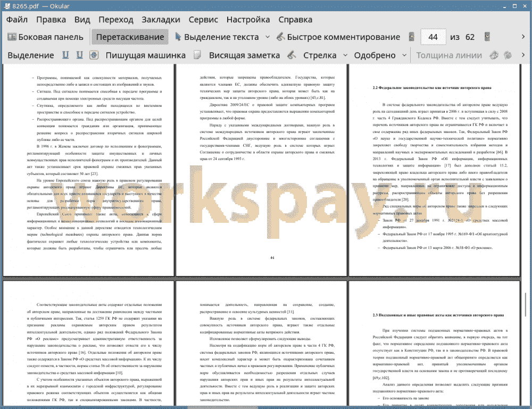The width and height of the screenshot is (532, 409).
Task: Click the total pages label 62
Action: [470, 37]
